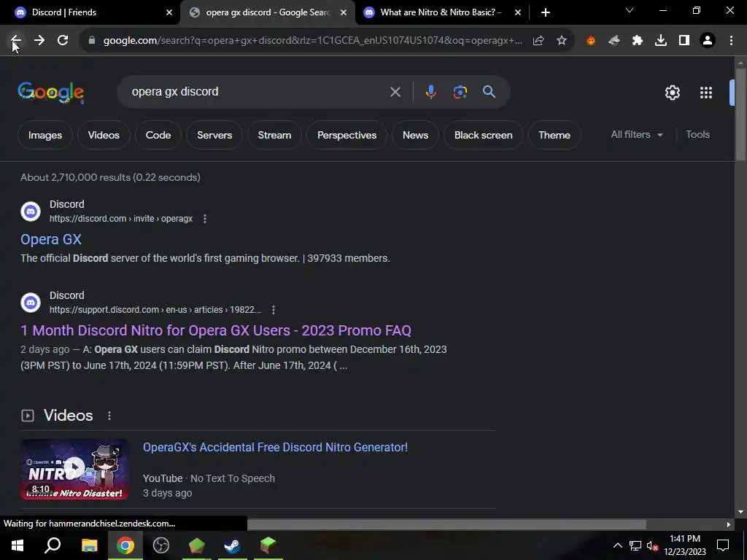Viewport: 747px width, 560px height.
Task: Click the discord.com invite operagx URL
Action: pyautogui.click(x=121, y=219)
